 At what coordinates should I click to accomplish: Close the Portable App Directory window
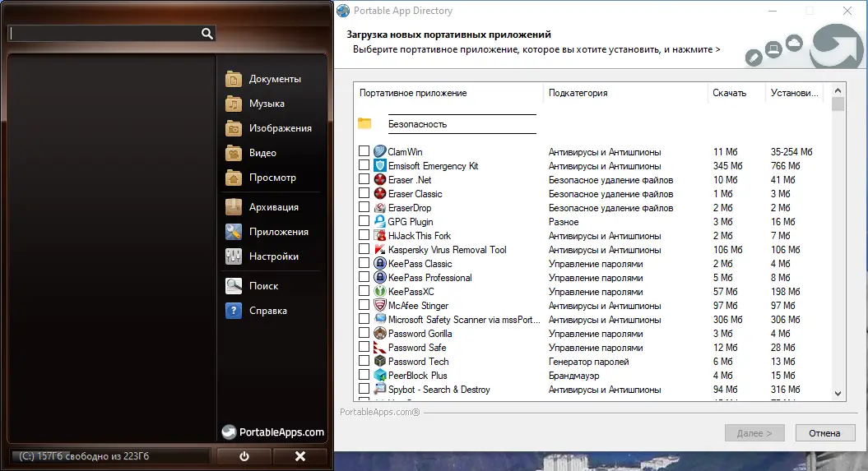[847, 11]
